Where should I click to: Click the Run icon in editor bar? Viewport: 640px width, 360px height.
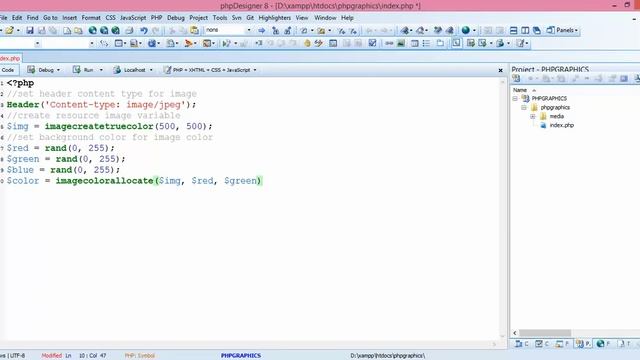point(76,70)
